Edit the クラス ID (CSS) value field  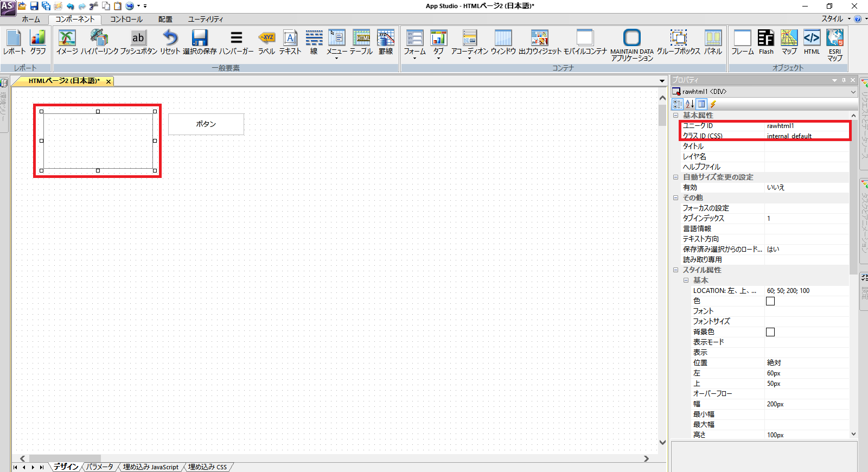pyautogui.click(x=807, y=136)
